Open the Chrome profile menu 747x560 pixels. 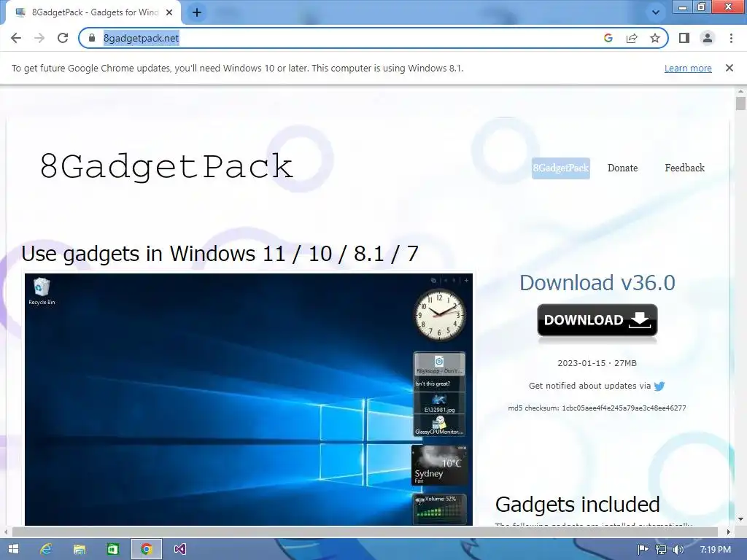[708, 38]
